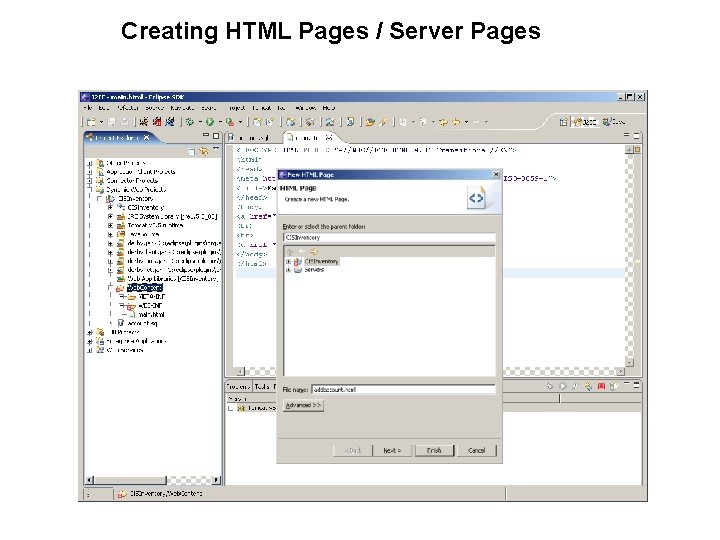Image resolution: width=720 pixels, height=540 pixels.
Task: Open the Source menu in Eclipse
Action: tap(154, 108)
